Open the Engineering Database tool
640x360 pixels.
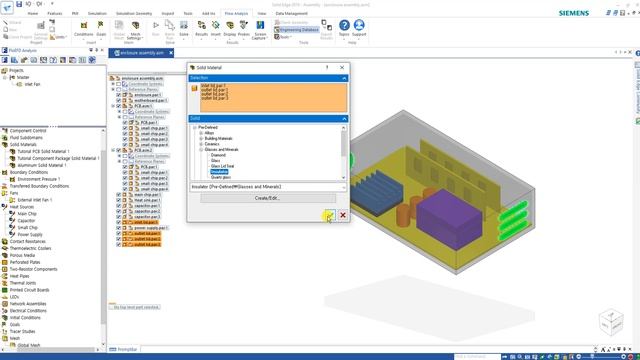[296, 30]
